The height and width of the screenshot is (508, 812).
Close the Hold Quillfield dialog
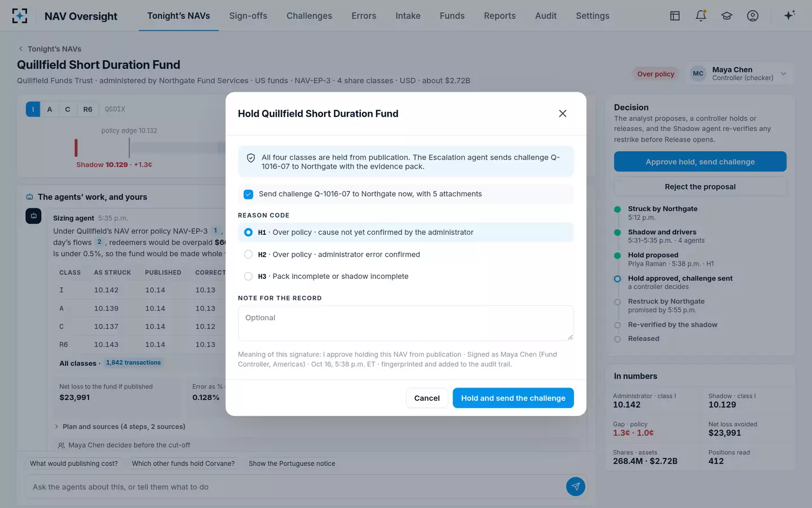[x=563, y=113]
